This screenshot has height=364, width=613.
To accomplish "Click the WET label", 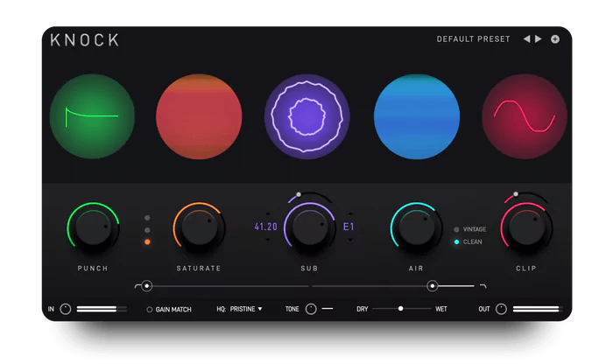I will click(441, 309).
